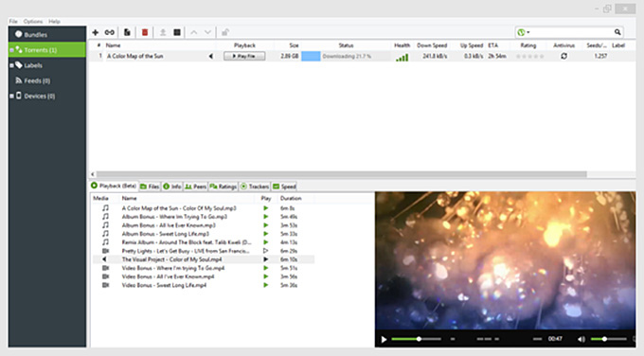Image resolution: width=644 pixels, height=356 pixels.
Task: Move torrent down the queue
Action: pyautogui.click(x=207, y=32)
